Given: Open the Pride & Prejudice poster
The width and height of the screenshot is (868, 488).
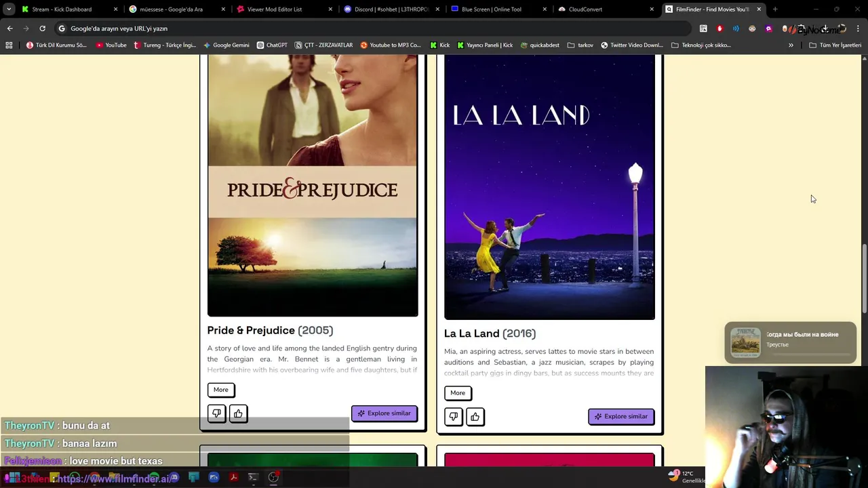Looking at the screenshot, I should tap(313, 186).
